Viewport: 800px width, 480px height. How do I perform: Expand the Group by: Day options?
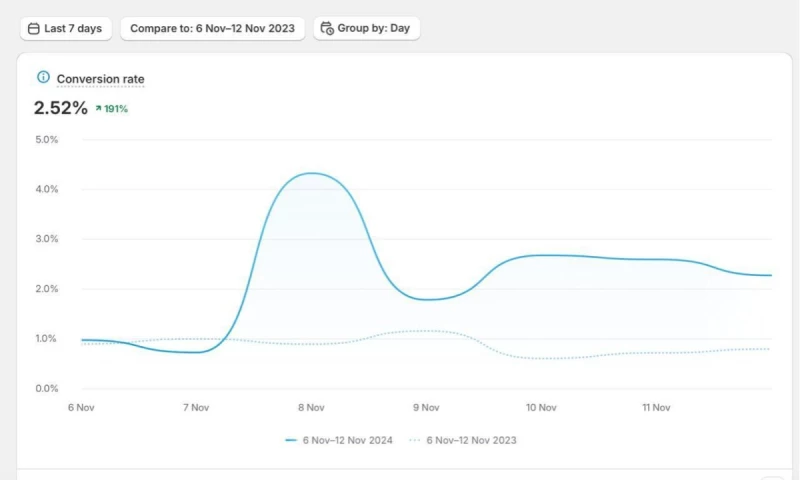[x=366, y=29]
